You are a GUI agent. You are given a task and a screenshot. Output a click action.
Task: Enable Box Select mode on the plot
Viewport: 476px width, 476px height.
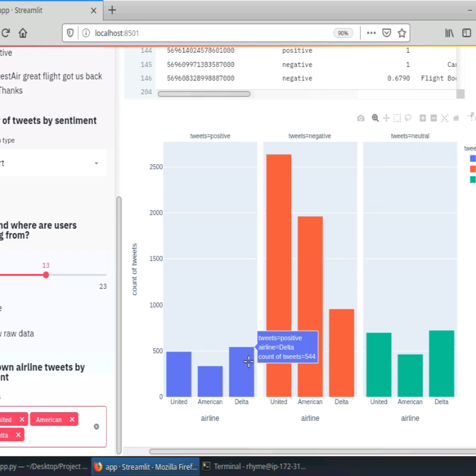(397, 118)
